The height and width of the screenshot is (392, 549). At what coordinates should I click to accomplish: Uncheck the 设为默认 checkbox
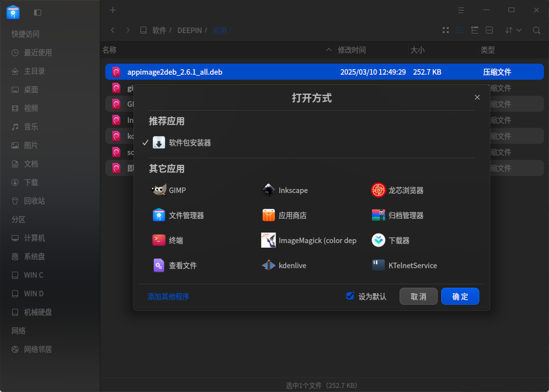(350, 296)
